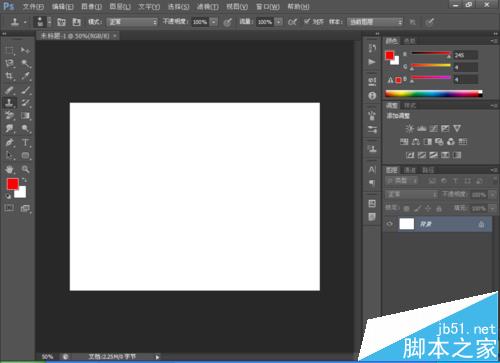The width and height of the screenshot is (500, 363).
Task: Select the Crop tool
Action: (9, 76)
